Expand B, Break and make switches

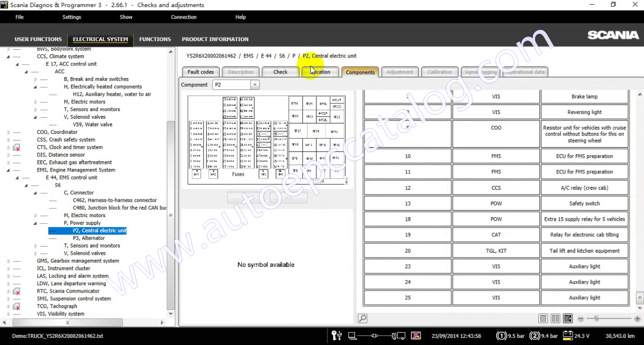click(36, 79)
